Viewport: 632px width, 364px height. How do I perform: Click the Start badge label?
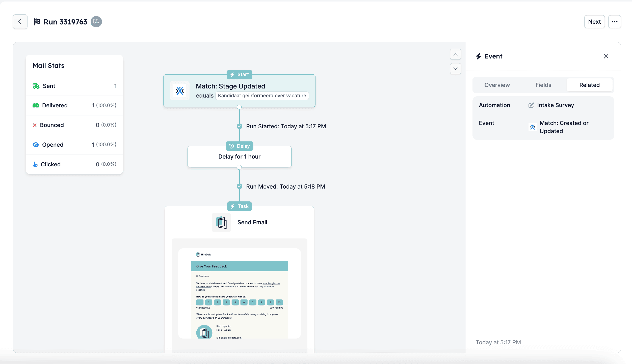click(x=239, y=75)
